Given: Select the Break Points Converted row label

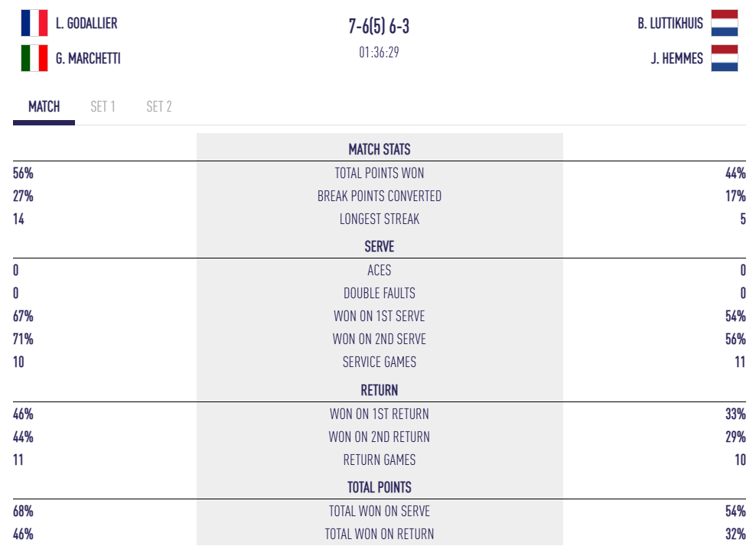Looking at the screenshot, I should point(380,197).
